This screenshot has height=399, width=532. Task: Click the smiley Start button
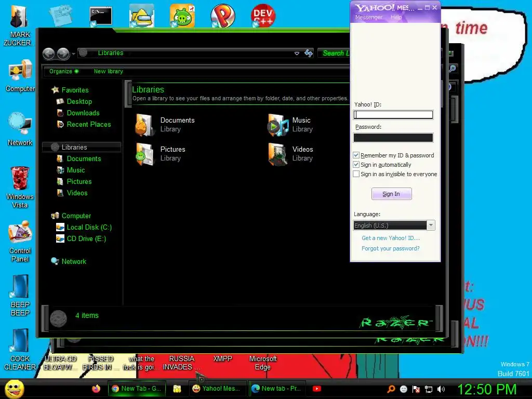coord(14,389)
